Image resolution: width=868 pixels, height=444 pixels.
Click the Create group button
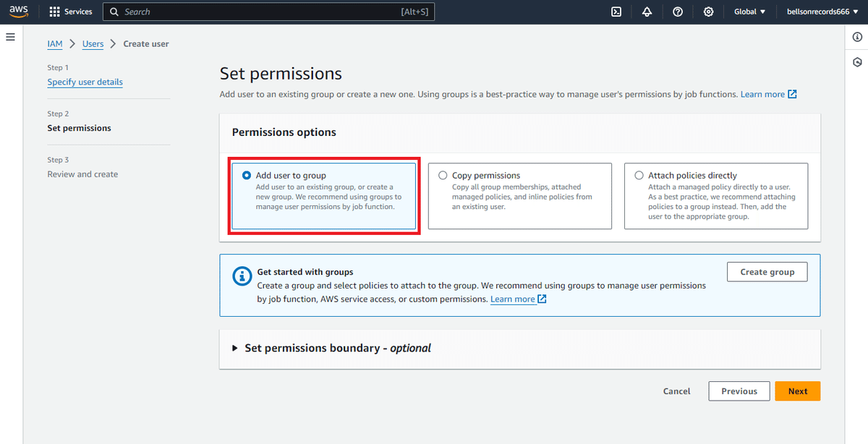(x=767, y=272)
